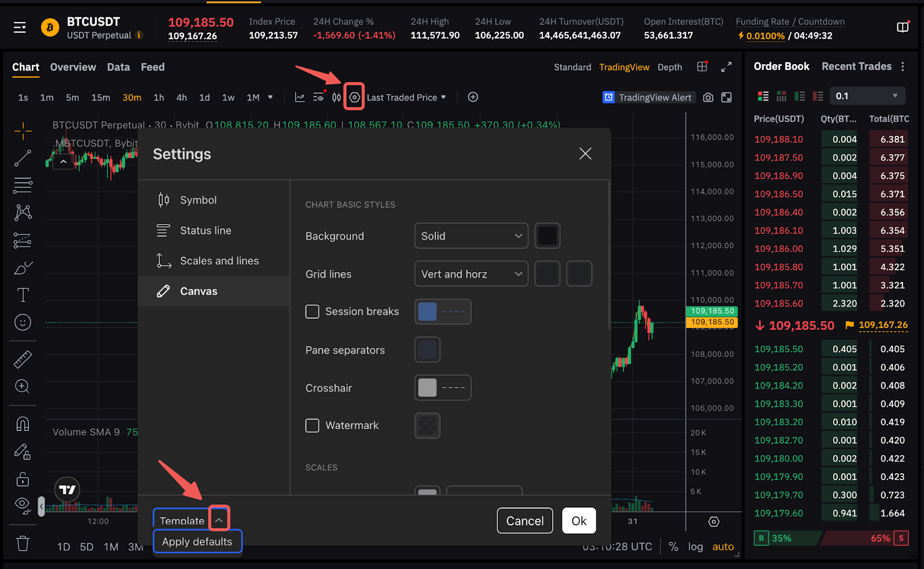
Task: Switch to Scales and lines tab
Action: click(219, 261)
